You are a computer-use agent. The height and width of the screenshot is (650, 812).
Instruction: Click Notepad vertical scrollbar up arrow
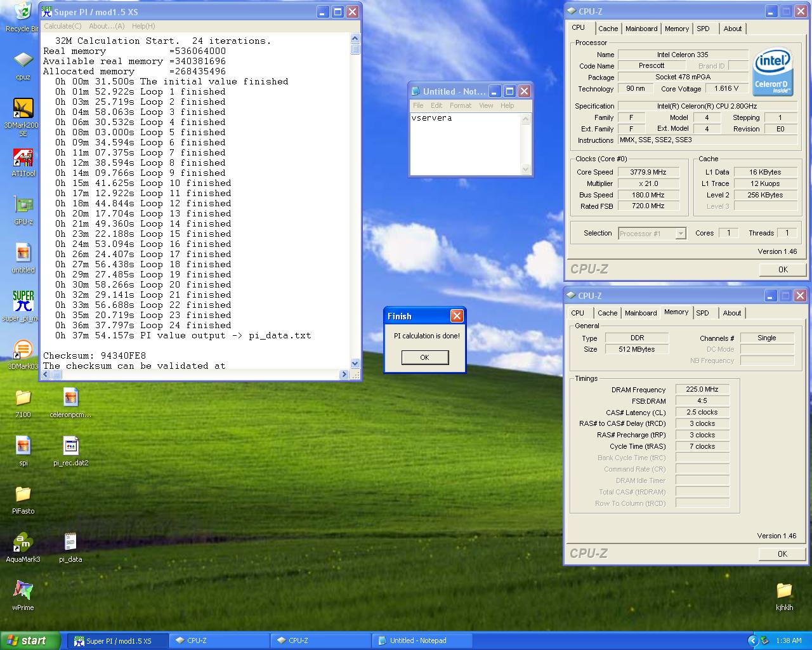525,119
